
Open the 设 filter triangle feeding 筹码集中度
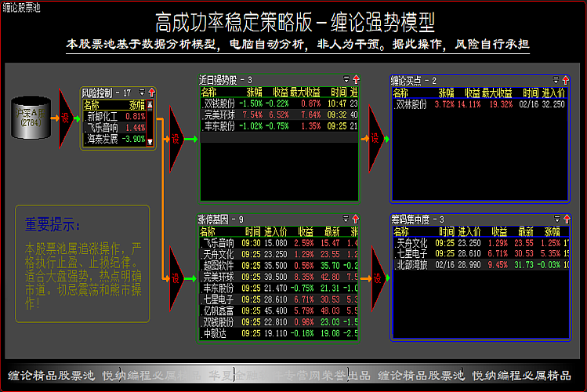[377, 278]
